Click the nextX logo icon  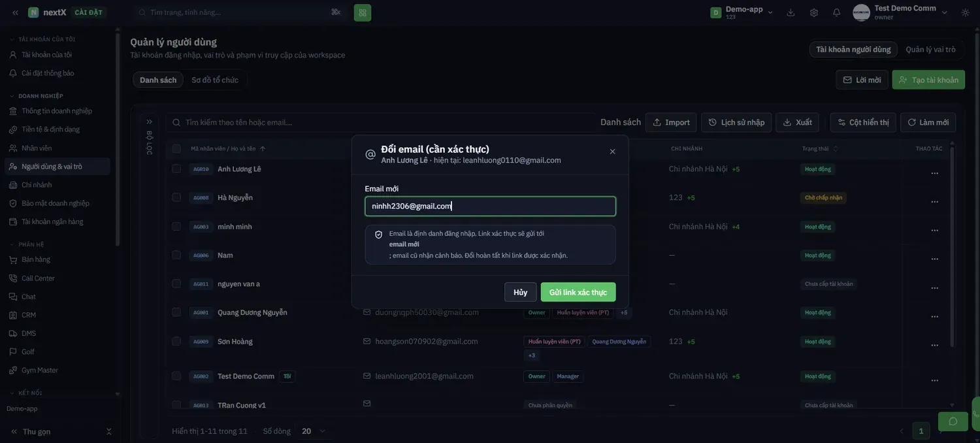(x=33, y=12)
